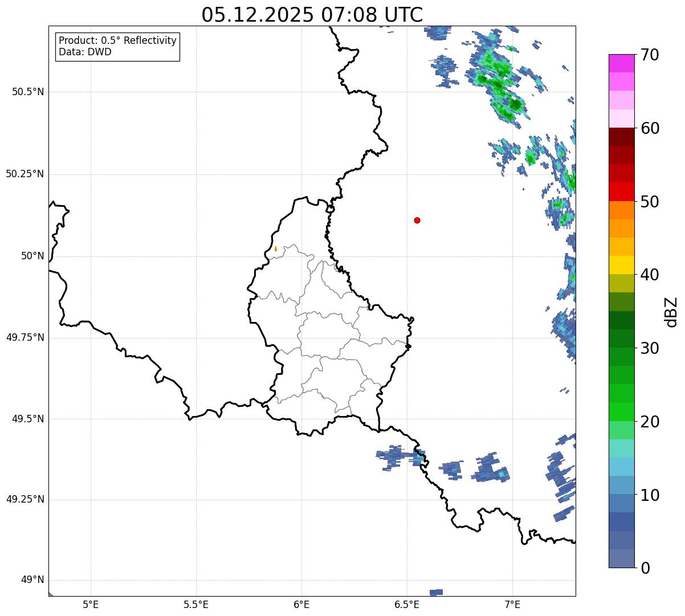Click the plot title 05.12.2025 07:08 UTC
The height and width of the screenshot is (616, 685).
(x=312, y=15)
